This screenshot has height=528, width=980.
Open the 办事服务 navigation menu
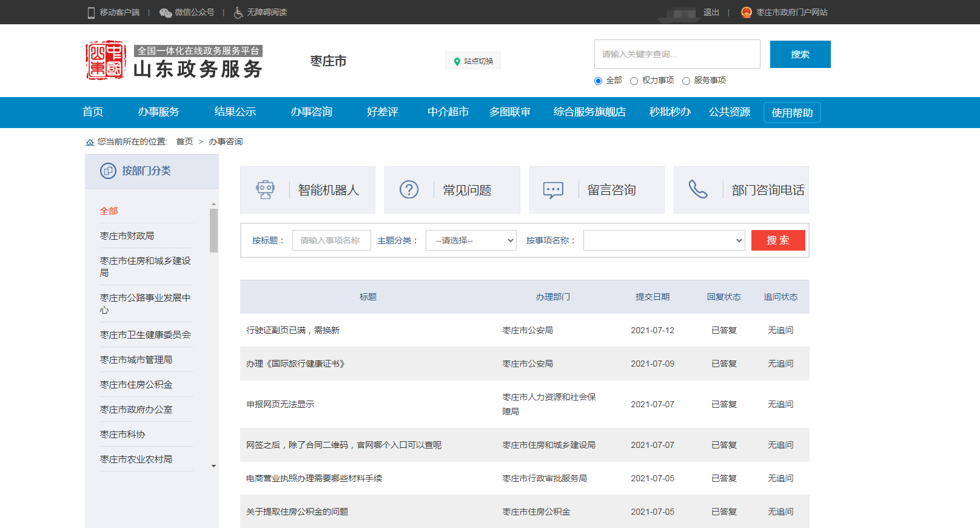point(158,112)
